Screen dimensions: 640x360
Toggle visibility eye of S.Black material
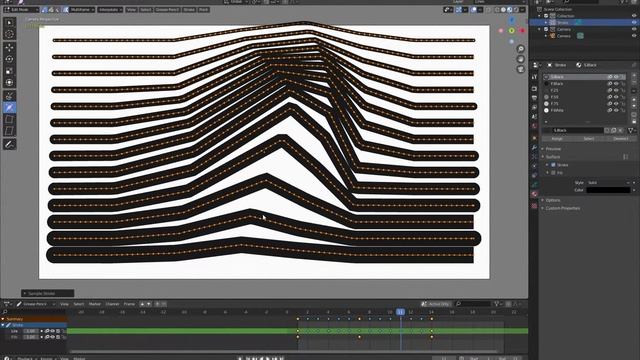coord(616,77)
